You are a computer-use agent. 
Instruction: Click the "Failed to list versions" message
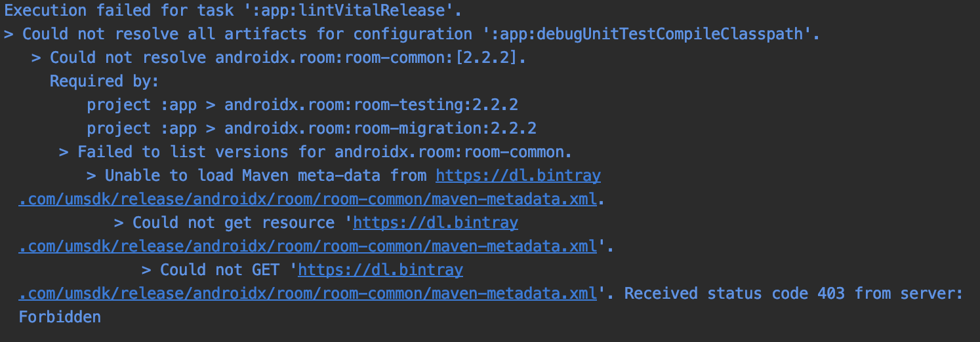pyautogui.click(x=197, y=152)
